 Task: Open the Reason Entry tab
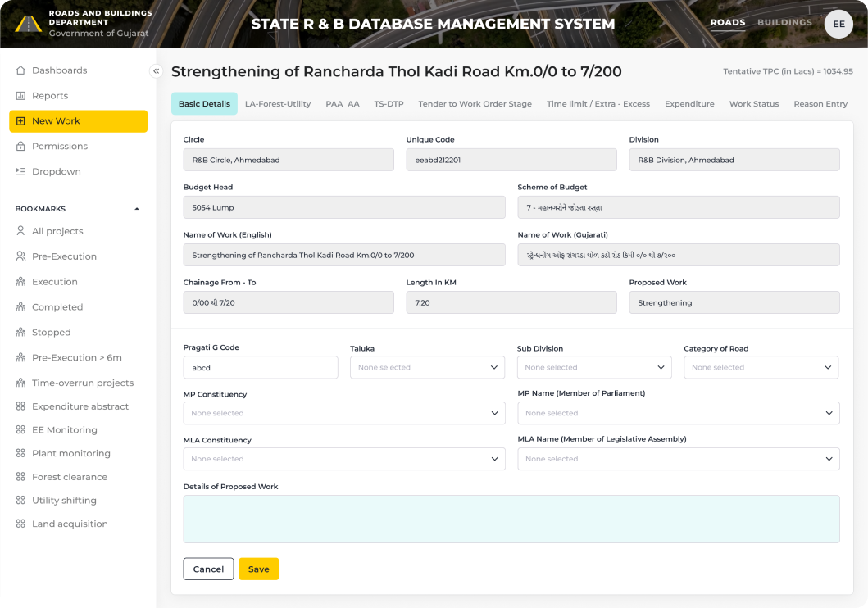(x=820, y=103)
